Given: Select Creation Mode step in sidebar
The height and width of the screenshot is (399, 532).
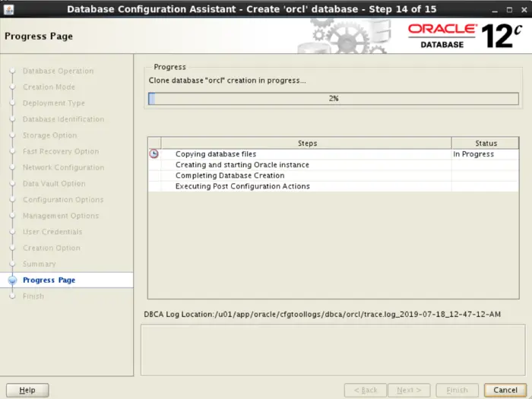Looking at the screenshot, I should click(x=49, y=87).
